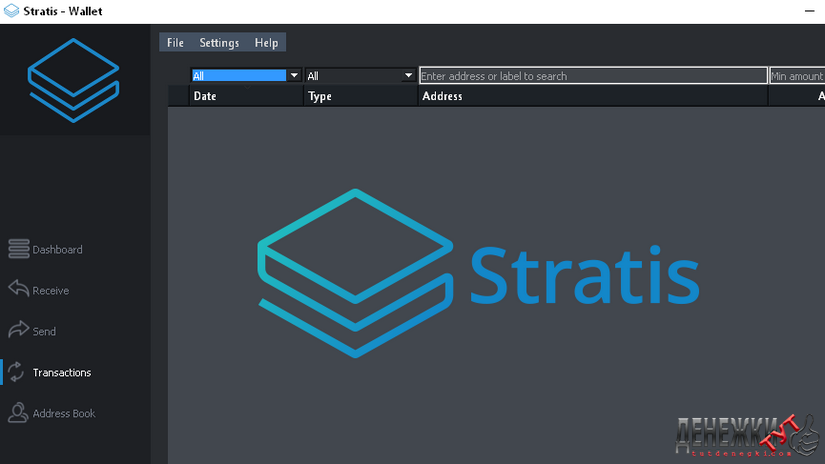This screenshot has height=464, width=825.
Task: Click the Address Book person icon
Action: (x=18, y=413)
